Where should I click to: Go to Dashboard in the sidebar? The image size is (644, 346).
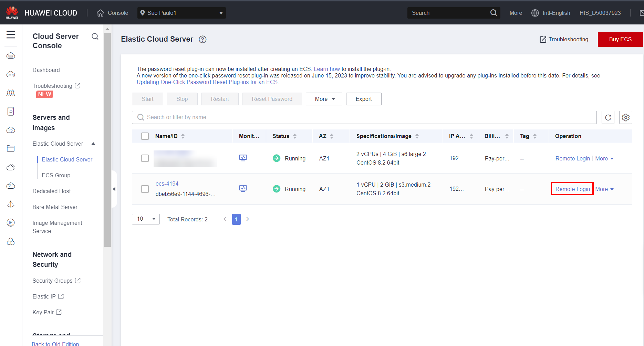coord(46,70)
